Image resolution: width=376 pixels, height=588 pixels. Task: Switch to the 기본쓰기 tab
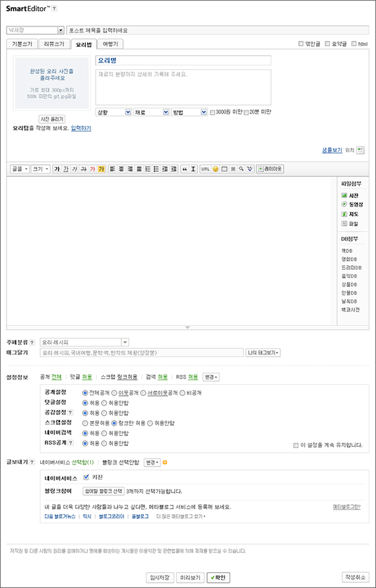pyautogui.click(x=22, y=44)
